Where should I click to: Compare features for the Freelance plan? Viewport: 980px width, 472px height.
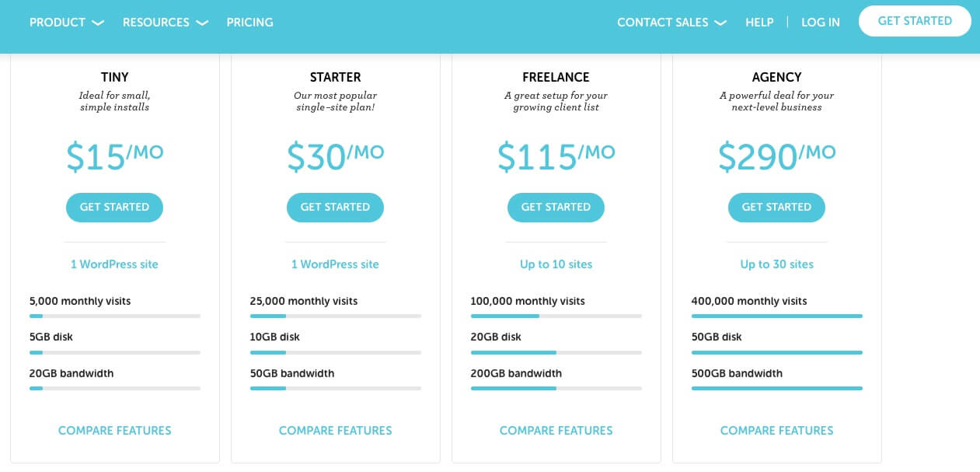[556, 431]
